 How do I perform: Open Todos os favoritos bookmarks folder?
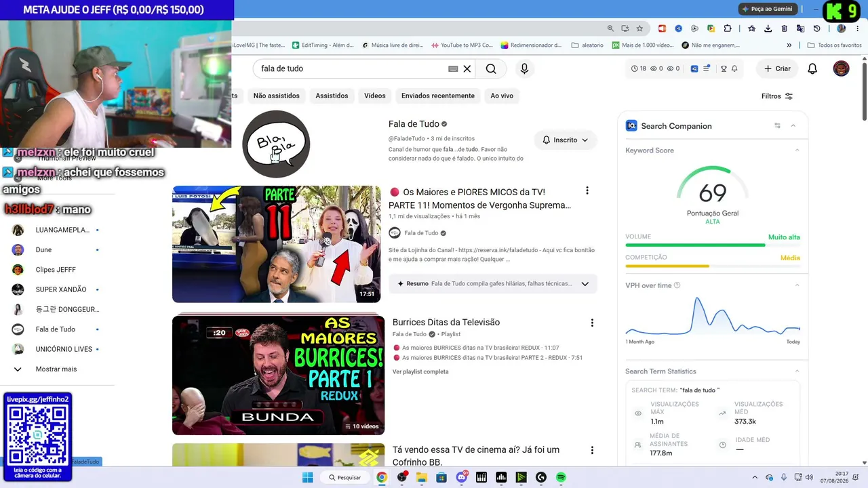pos(834,45)
